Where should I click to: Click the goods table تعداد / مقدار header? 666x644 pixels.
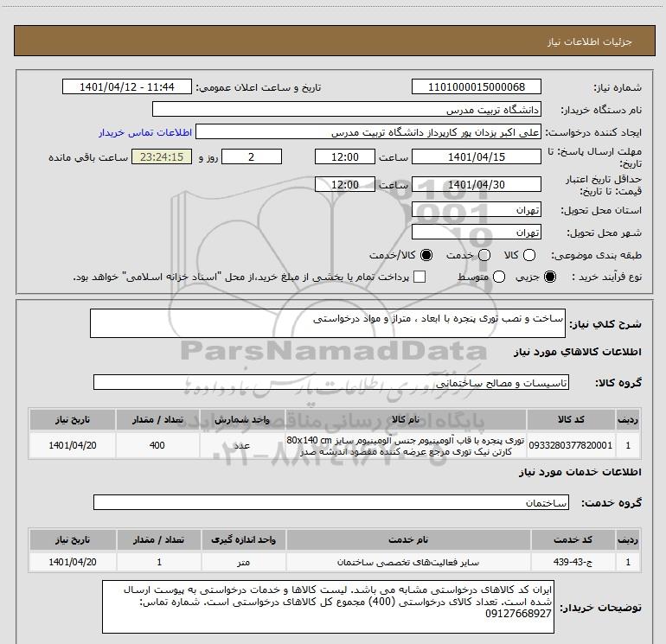click(157, 419)
